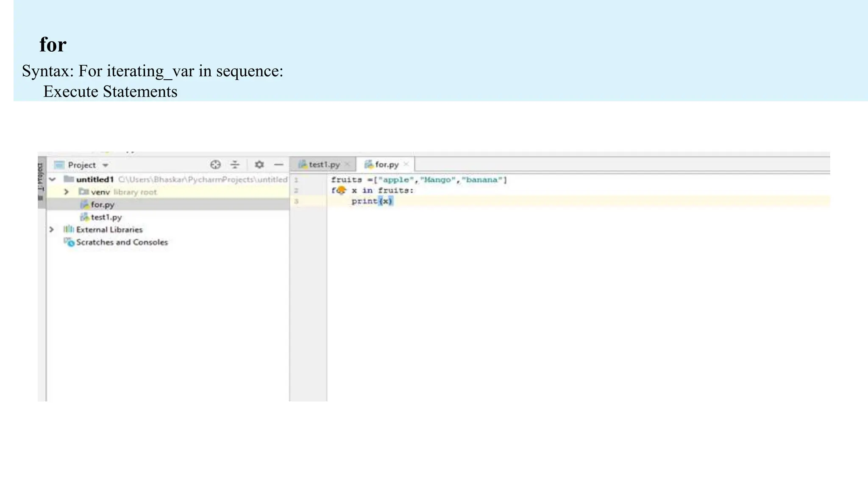This screenshot has height=488, width=868.
Task: Click the 'in' keyword on line 2
Action: [x=367, y=191]
